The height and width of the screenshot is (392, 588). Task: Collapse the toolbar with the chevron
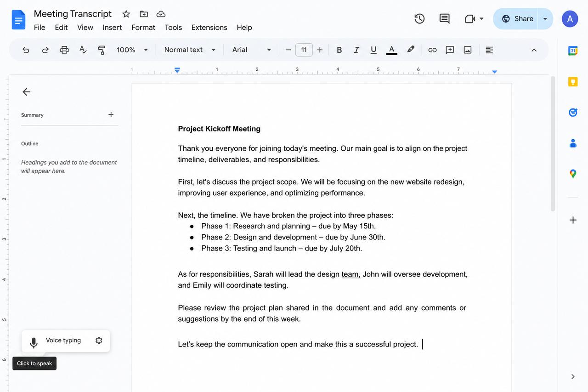[x=534, y=50]
